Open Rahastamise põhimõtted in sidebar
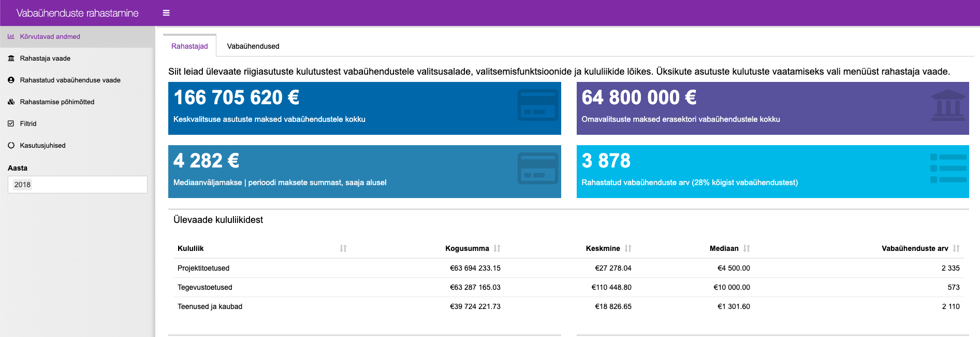Viewport: 980px width, 337px height. [x=77, y=102]
